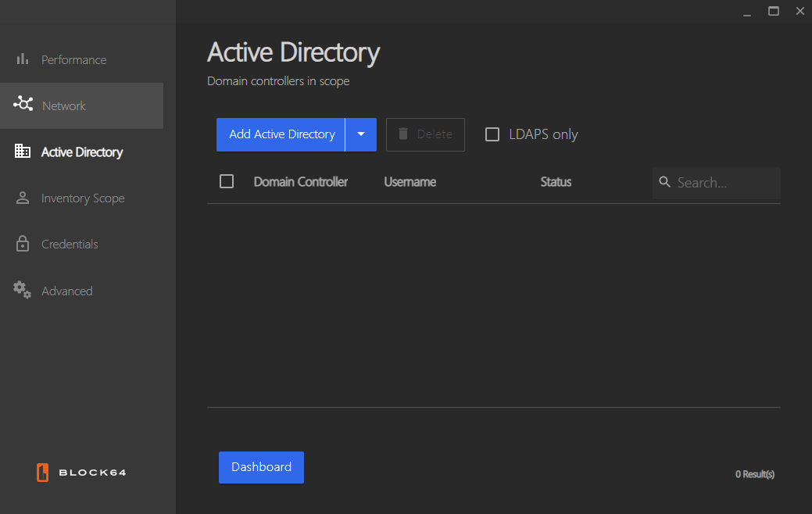Screen dimensions: 812x514
Task: Click the Block64 logo
Action: 81,472
